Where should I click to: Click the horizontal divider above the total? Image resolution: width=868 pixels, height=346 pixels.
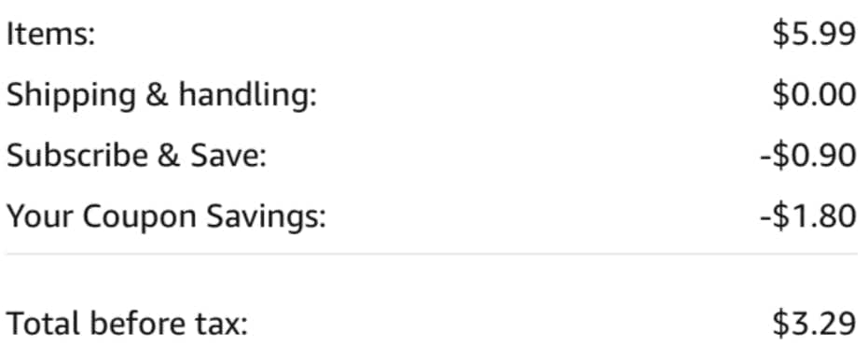(x=432, y=254)
